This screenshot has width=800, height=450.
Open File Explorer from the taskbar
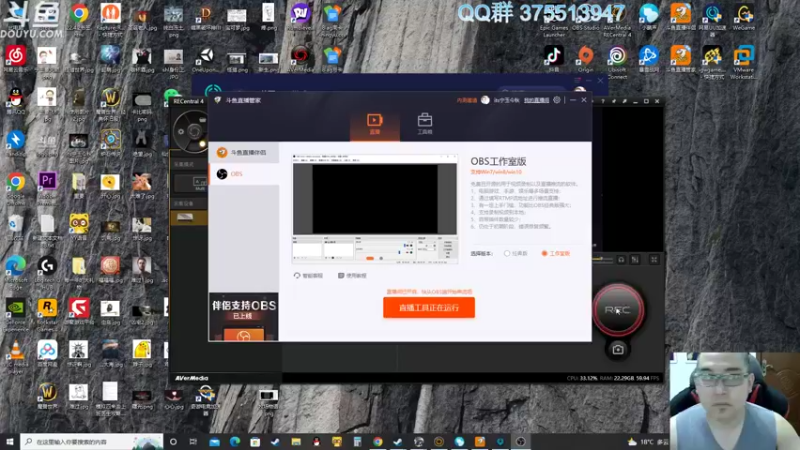tap(296, 441)
